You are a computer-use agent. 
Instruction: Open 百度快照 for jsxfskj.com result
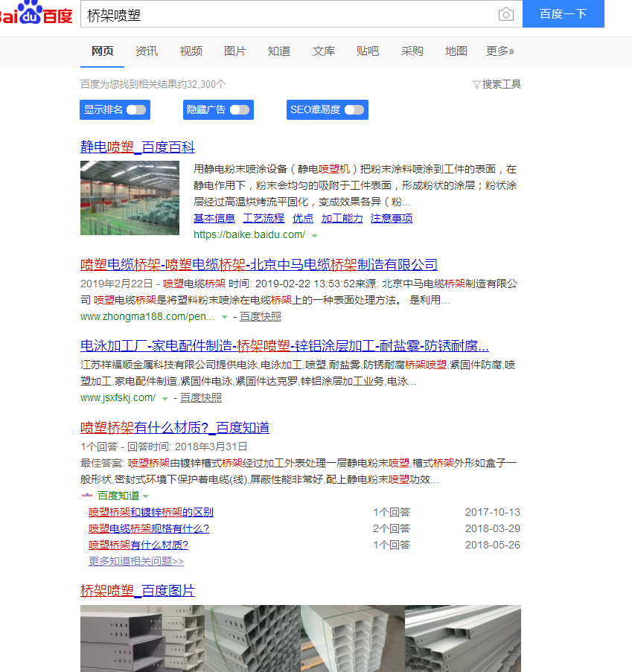click(201, 397)
